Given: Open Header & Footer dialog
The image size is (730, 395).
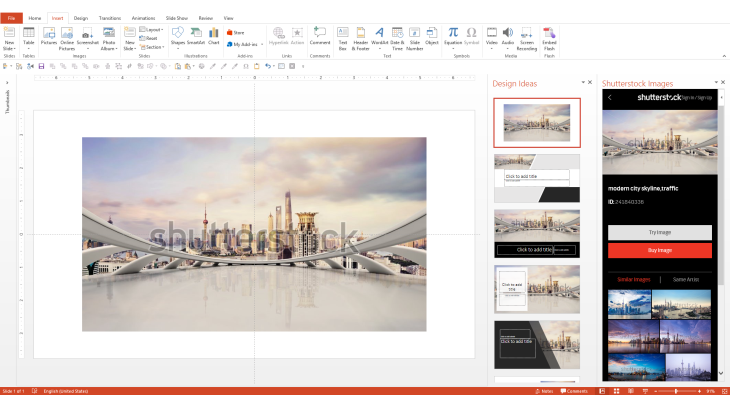Looking at the screenshot, I should coord(360,38).
